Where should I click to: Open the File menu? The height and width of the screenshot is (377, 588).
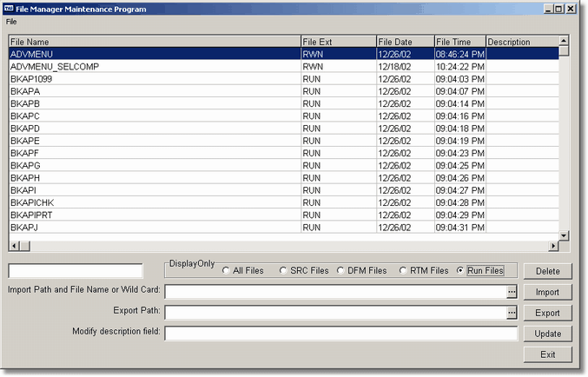11,22
